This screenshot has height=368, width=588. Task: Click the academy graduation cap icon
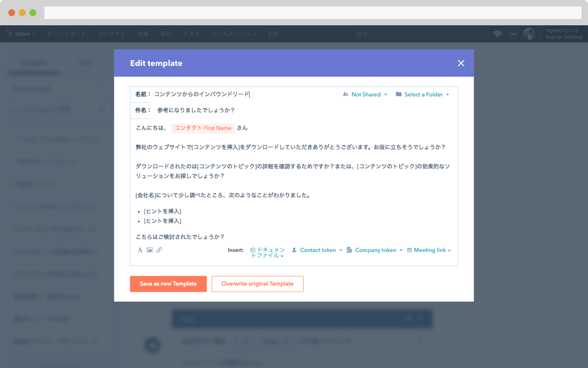[x=498, y=34]
